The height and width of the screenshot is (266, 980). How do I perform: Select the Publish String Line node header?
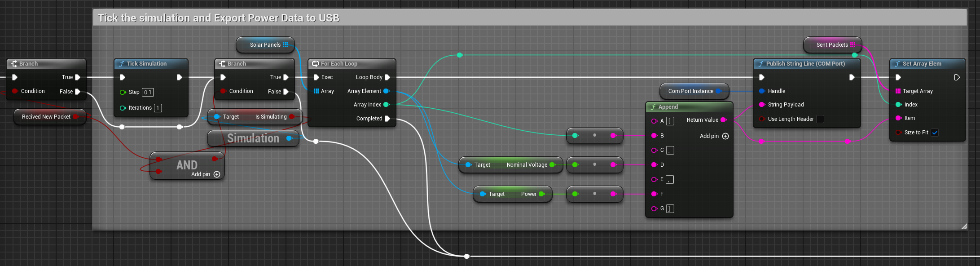point(805,64)
